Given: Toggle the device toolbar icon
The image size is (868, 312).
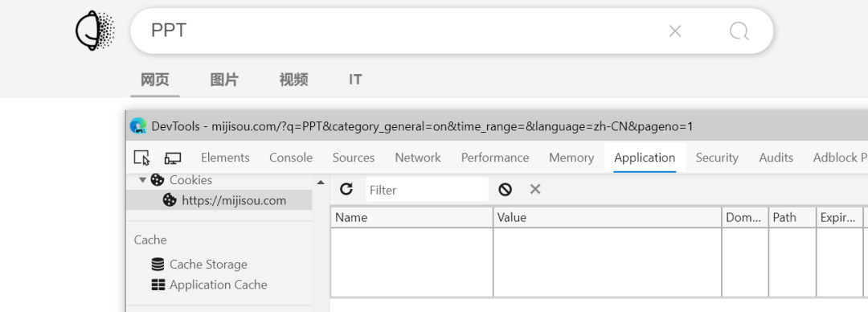Looking at the screenshot, I should [173, 158].
